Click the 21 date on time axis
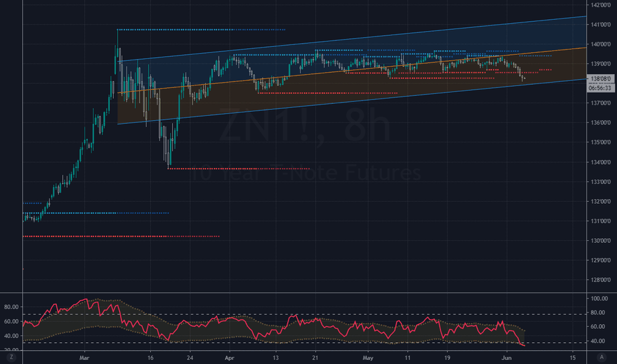 (x=315, y=357)
